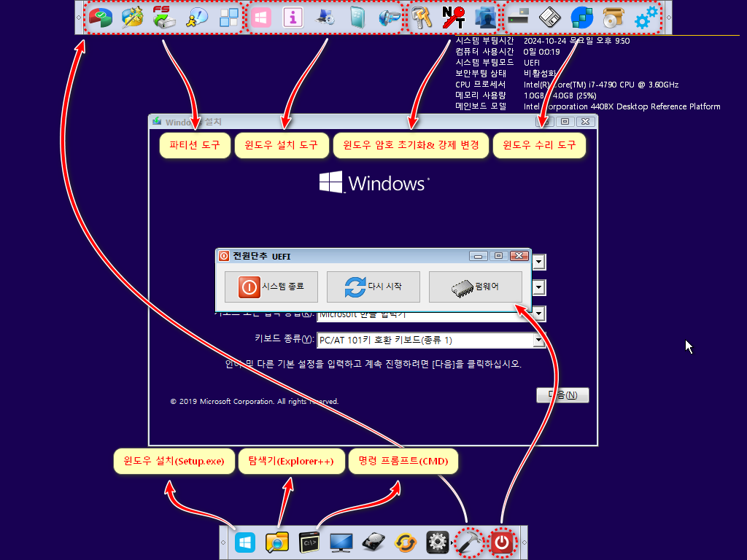This screenshot has height=560, width=747.
Task: Open the pie-chart partition tool with green check
Action: point(101,17)
